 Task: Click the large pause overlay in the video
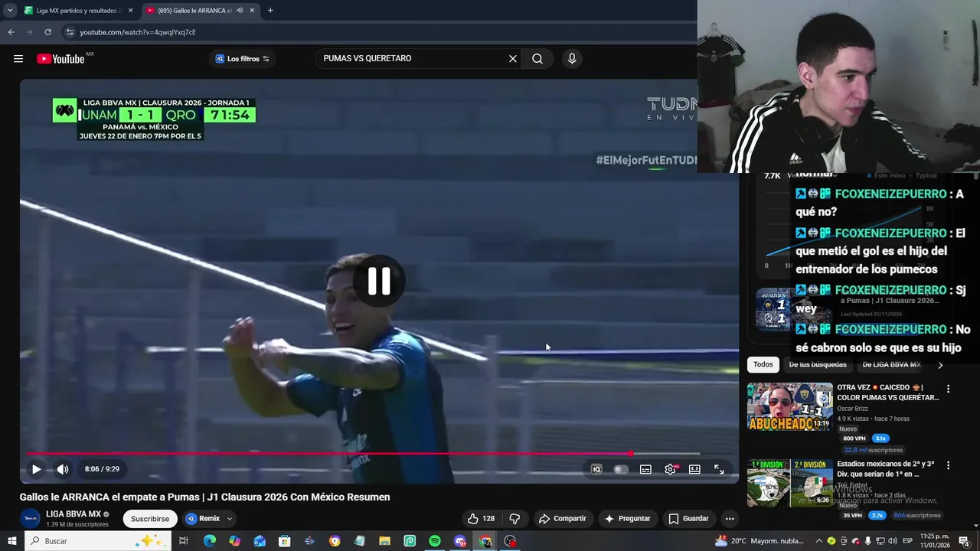tap(379, 281)
